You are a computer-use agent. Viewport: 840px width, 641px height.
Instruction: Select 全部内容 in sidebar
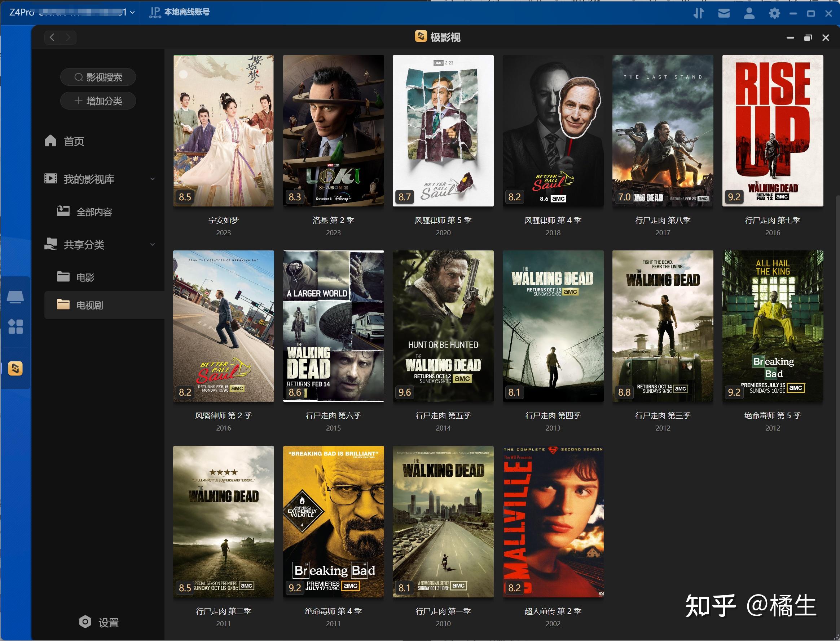[x=93, y=212]
